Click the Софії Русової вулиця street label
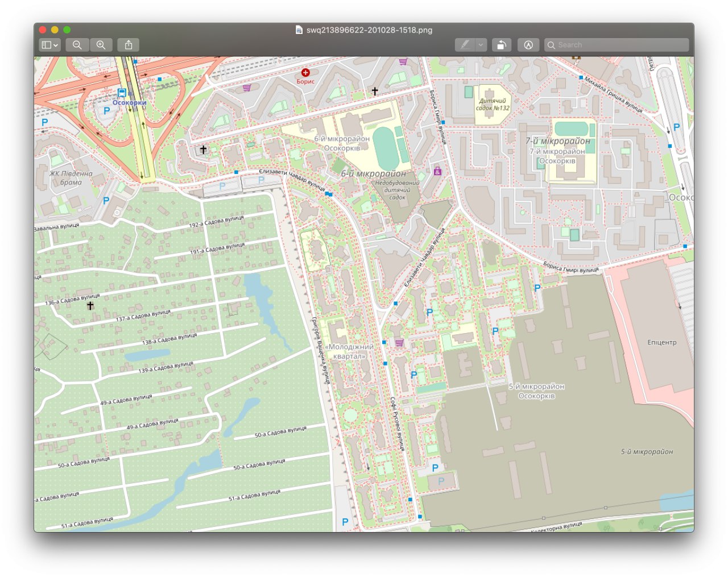 pyautogui.click(x=397, y=424)
